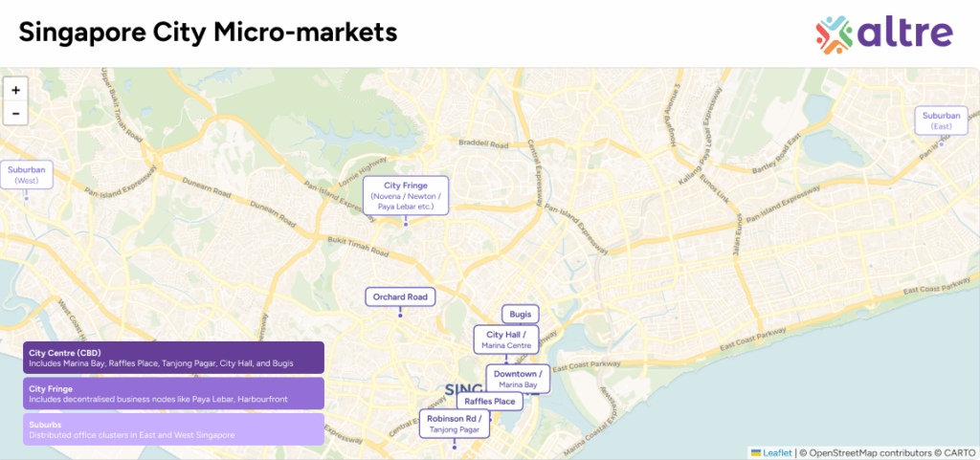Screen dimensions: 980x460
Task: Click the Downtown / Marina Bay label
Action: pyautogui.click(x=518, y=379)
